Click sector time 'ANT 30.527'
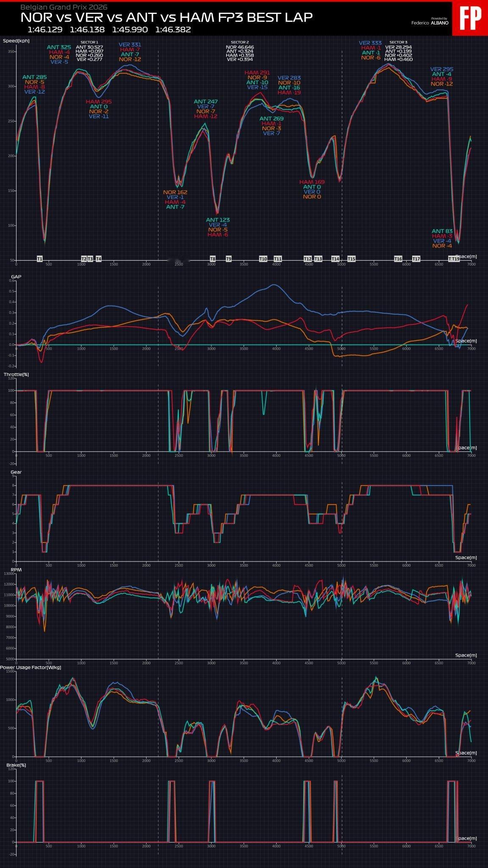This screenshot has width=488, height=868. (x=89, y=47)
